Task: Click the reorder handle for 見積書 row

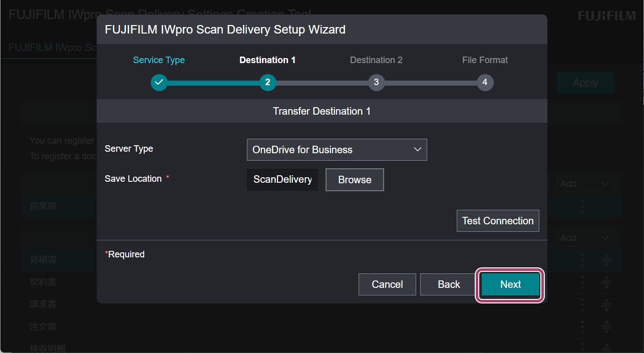Action: click(606, 260)
